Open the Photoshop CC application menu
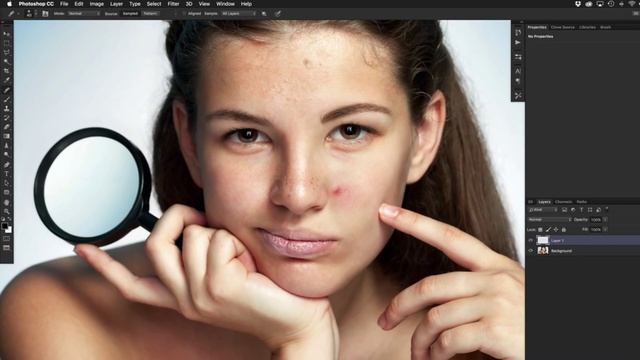Image resolution: width=640 pixels, height=360 pixels. coord(36,4)
